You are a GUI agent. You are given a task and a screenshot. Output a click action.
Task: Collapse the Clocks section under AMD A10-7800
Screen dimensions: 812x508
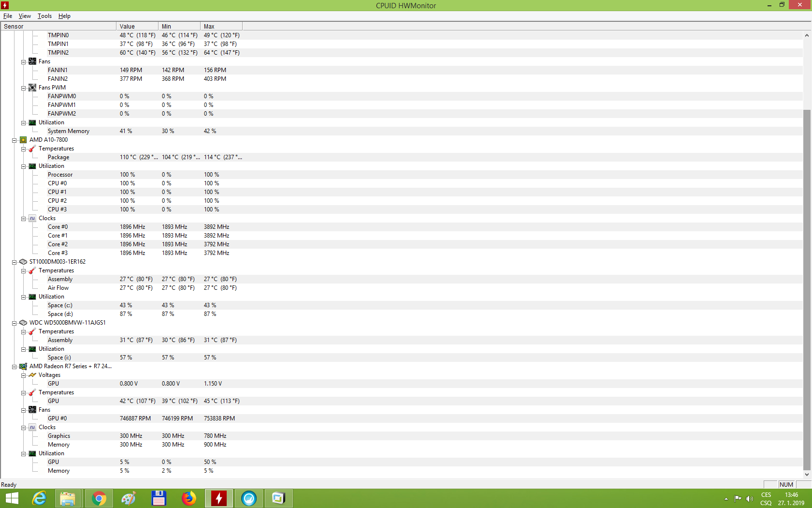coord(23,219)
